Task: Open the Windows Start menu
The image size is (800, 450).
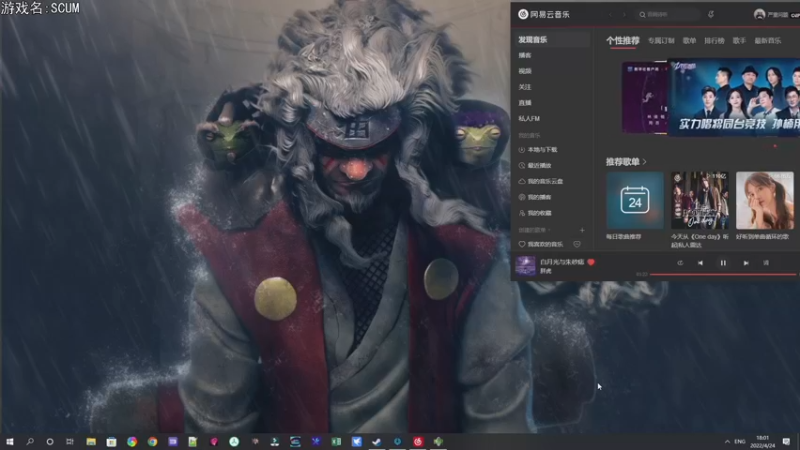Action: click(10, 441)
